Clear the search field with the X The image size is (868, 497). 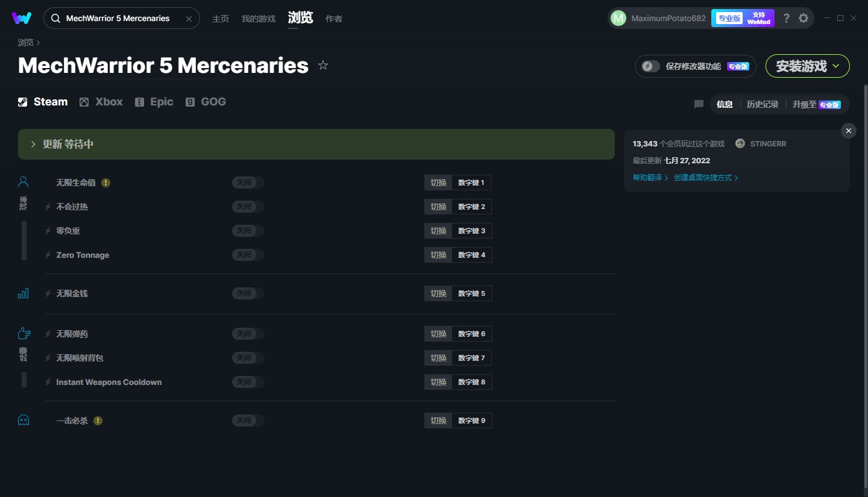click(x=189, y=19)
